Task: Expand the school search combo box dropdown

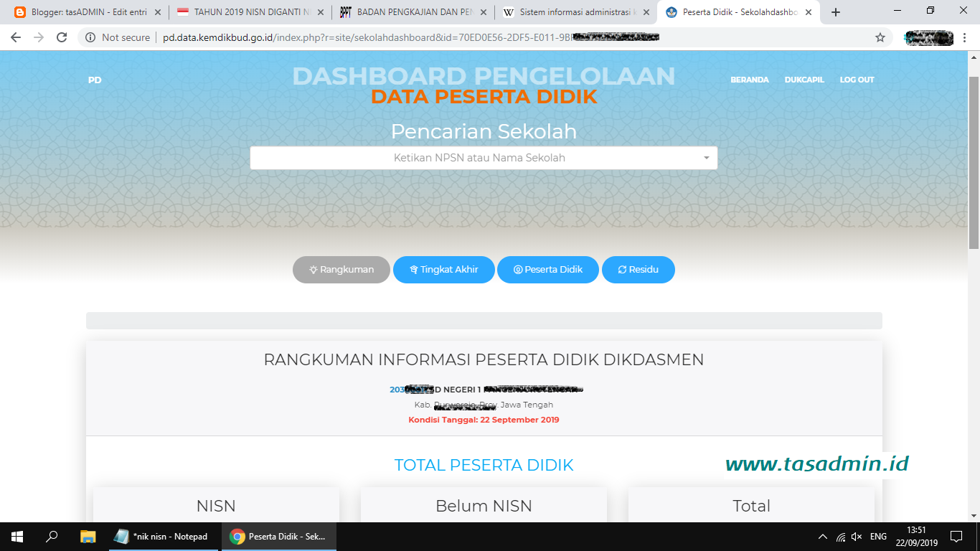Action: [x=705, y=157]
